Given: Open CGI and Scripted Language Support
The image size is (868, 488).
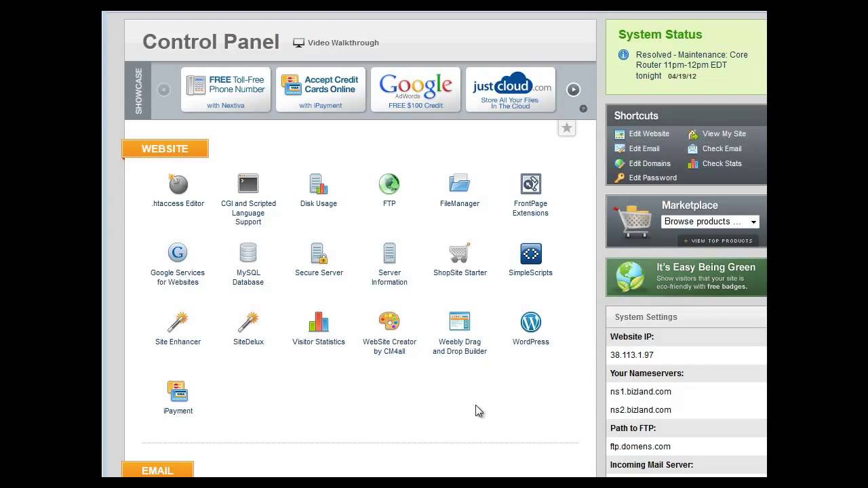Looking at the screenshot, I should pos(248,184).
